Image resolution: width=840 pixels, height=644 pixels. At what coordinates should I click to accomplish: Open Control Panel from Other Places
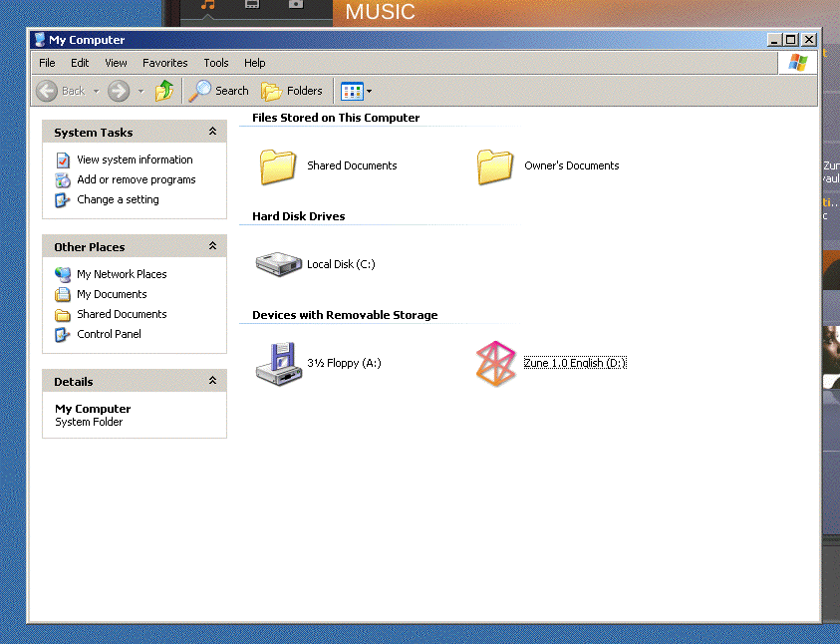pyautogui.click(x=109, y=334)
